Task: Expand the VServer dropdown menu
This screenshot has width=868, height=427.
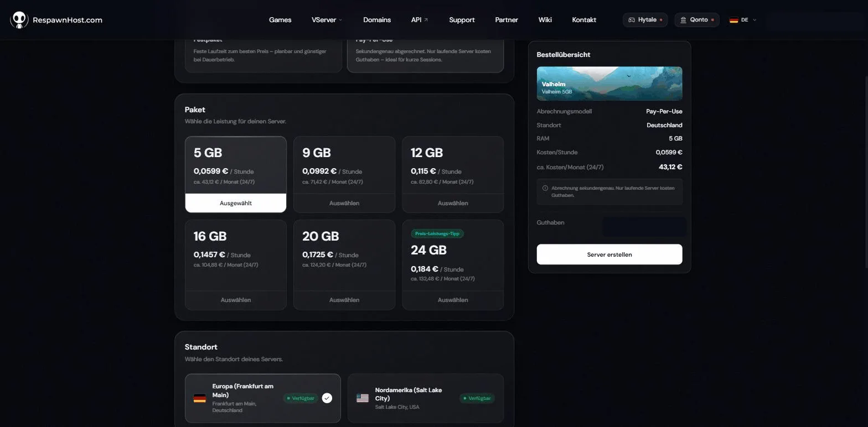Action: (327, 20)
